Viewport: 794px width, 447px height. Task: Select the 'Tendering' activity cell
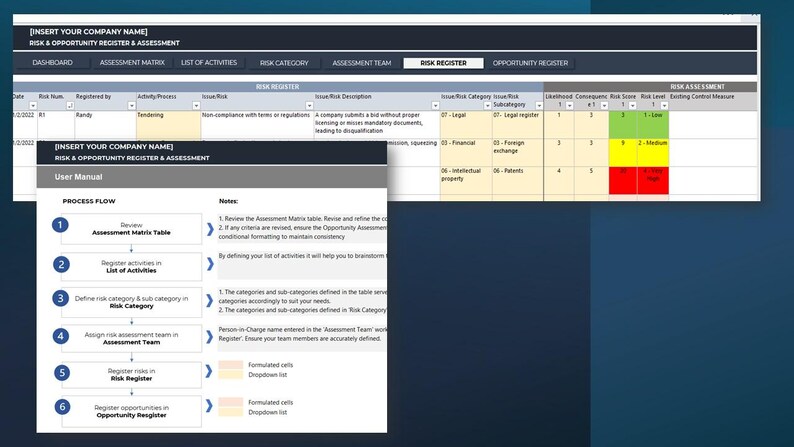click(x=168, y=125)
